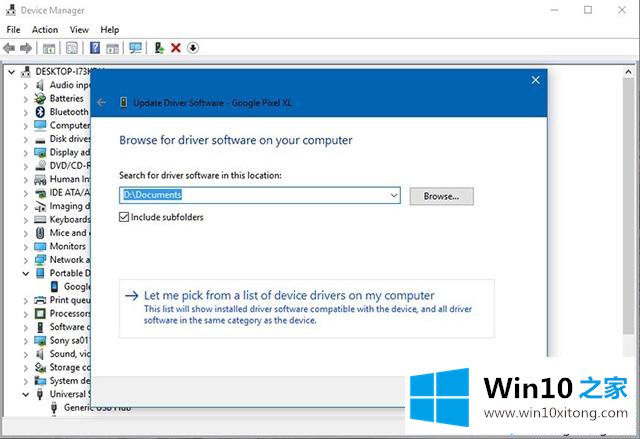The height and width of the screenshot is (439, 640).
Task: Click the Print queues printer icon
Action: click(40, 300)
